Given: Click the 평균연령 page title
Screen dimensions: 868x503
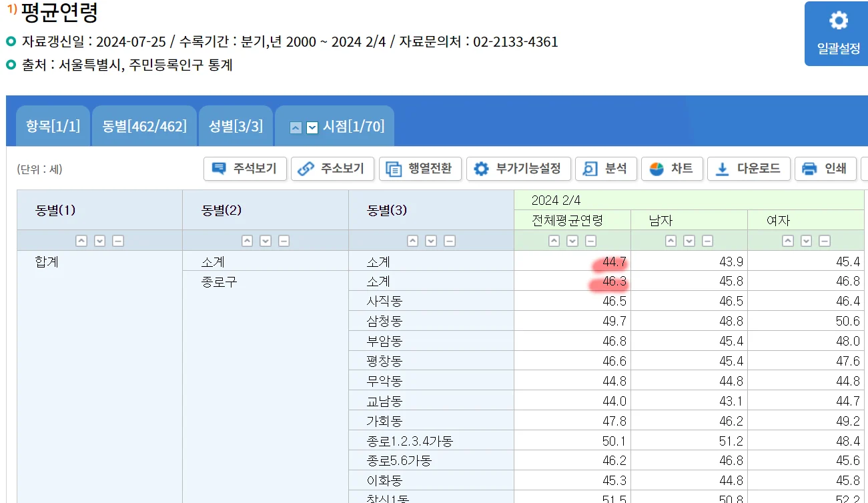Looking at the screenshot, I should coord(59,13).
